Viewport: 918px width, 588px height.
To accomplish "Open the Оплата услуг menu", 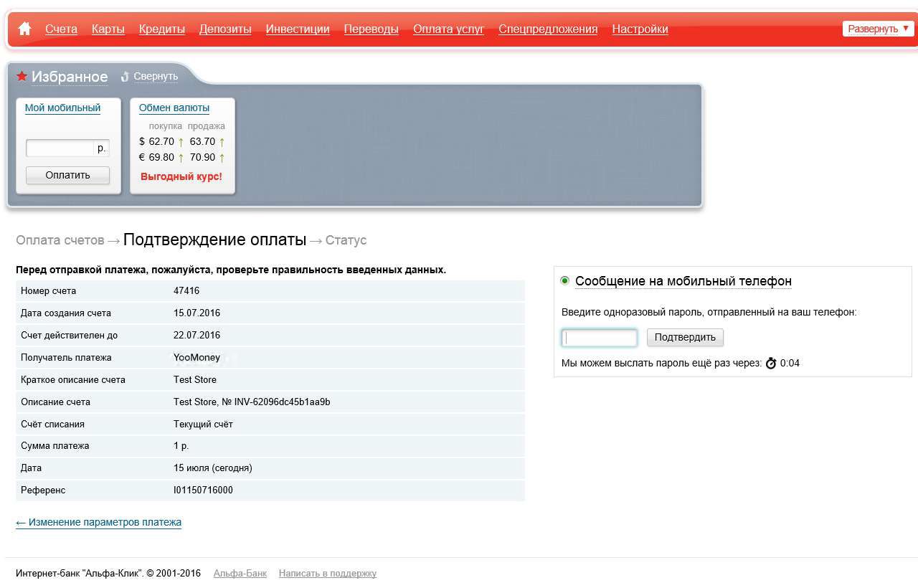I will pos(449,29).
